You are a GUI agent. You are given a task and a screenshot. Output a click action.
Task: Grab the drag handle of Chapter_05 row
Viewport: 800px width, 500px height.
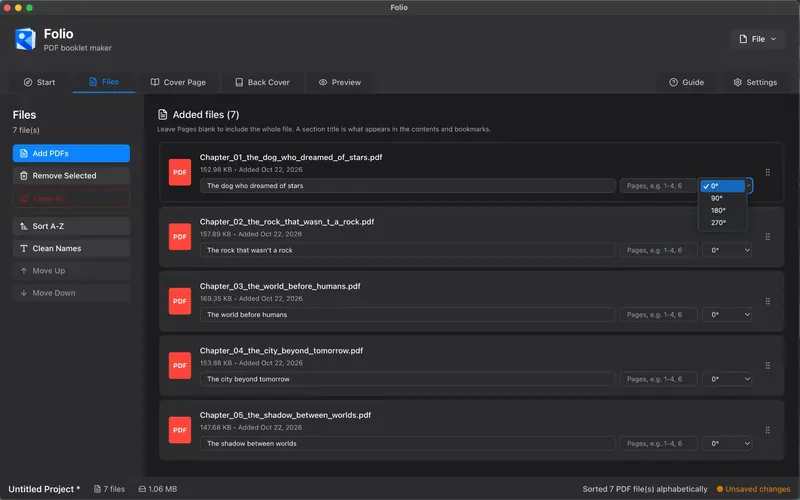pos(767,430)
